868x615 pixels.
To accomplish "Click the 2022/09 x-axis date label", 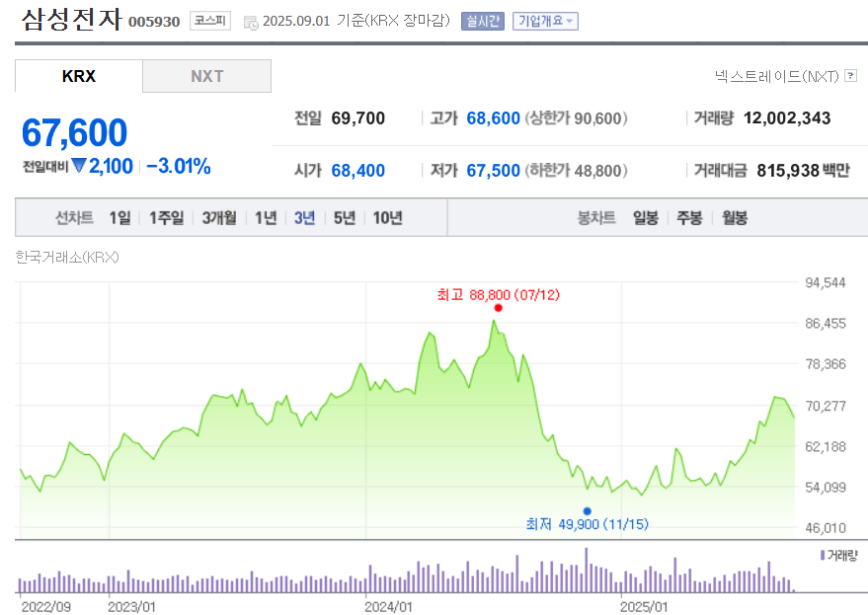I will (46, 607).
